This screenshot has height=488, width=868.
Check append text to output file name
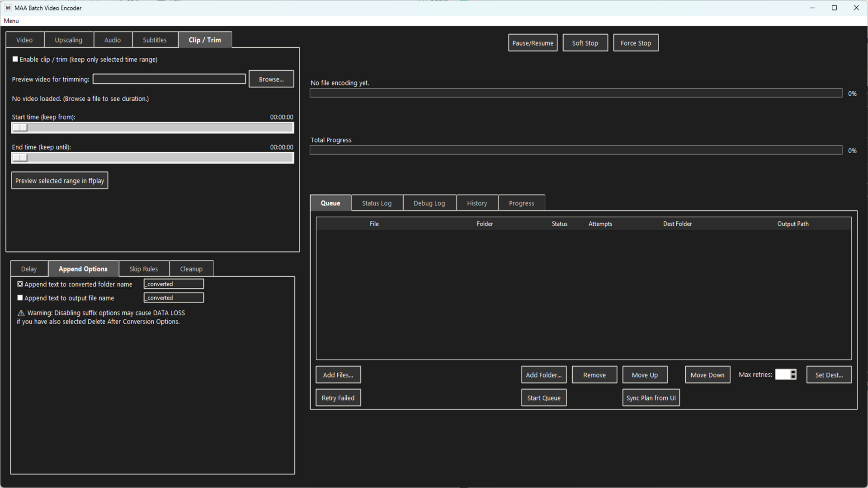click(20, 298)
